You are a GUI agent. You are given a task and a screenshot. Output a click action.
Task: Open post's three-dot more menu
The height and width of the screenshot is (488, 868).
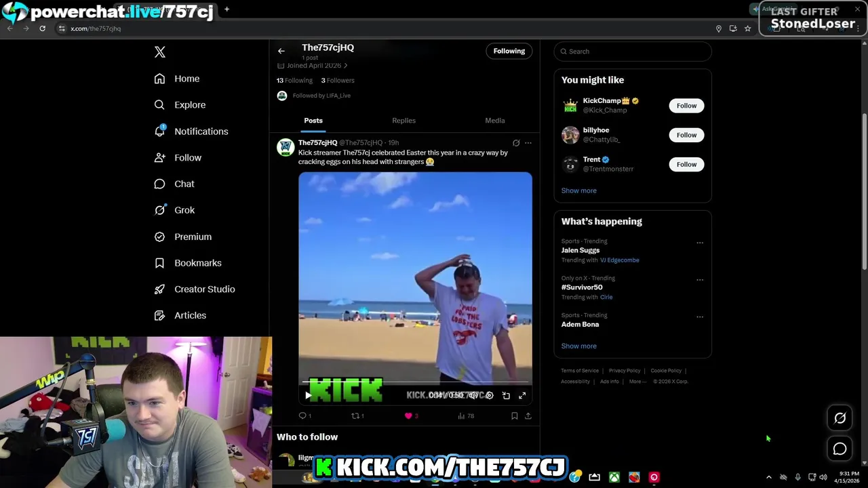click(528, 143)
